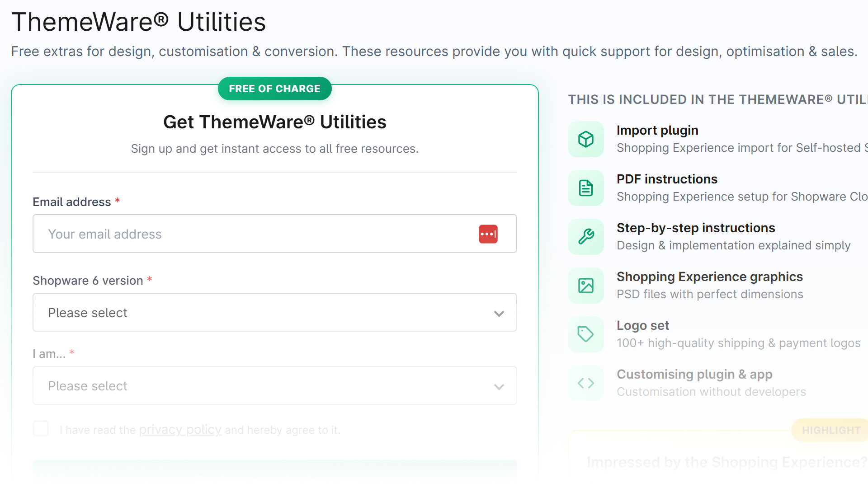Click 'Shopping Experience import for Self-hosted' description
Screen dimensions: 868x488
[742, 148]
